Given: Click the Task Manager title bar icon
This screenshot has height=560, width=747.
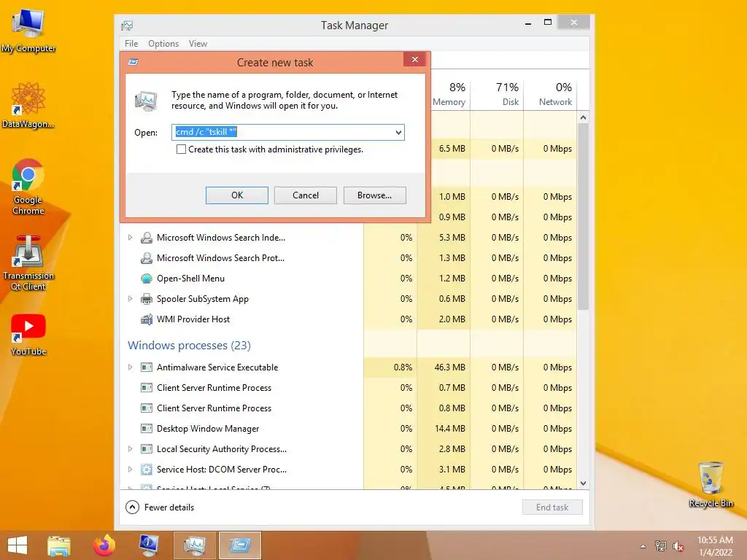Looking at the screenshot, I should point(127,26).
